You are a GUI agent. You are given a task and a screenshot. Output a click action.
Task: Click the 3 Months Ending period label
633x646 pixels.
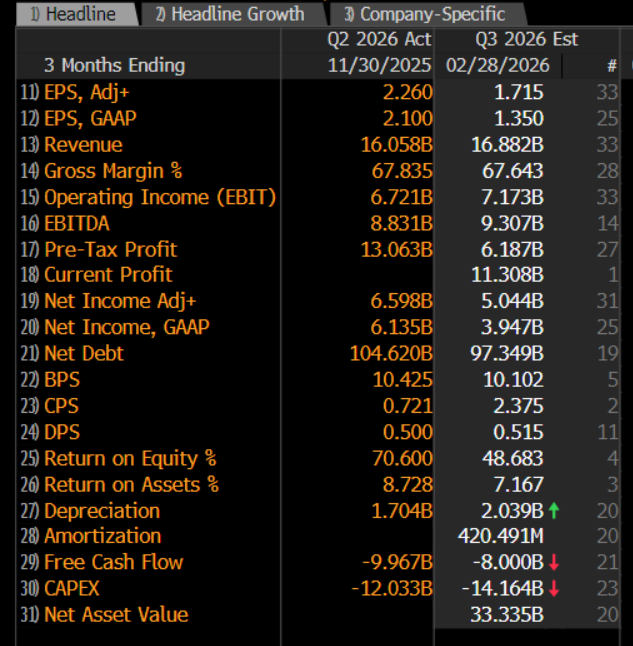click(x=115, y=66)
